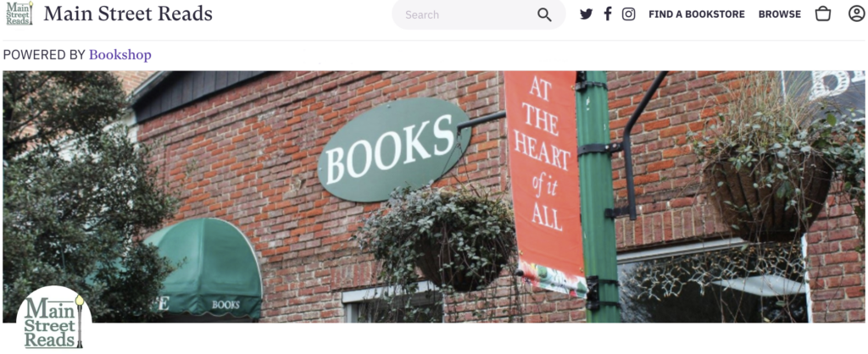The height and width of the screenshot is (354, 868).
Task: Click the Main Street Reads title text
Action: click(128, 14)
